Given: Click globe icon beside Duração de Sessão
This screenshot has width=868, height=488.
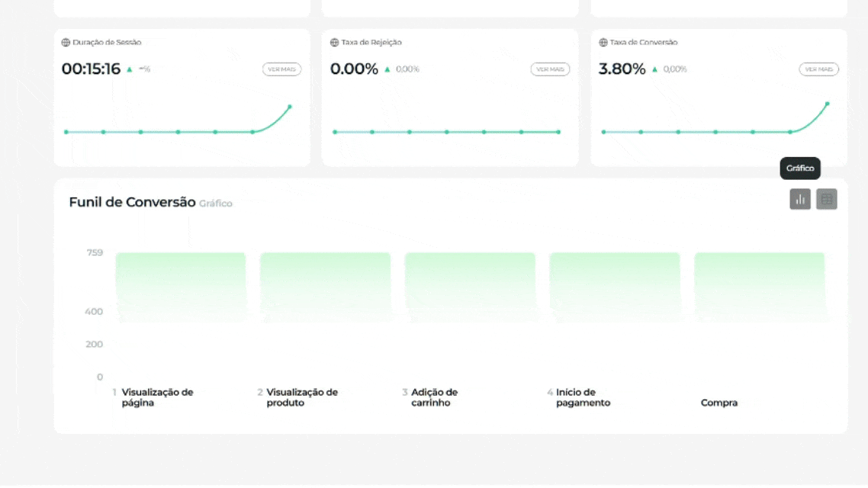Looking at the screenshot, I should coord(66,43).
